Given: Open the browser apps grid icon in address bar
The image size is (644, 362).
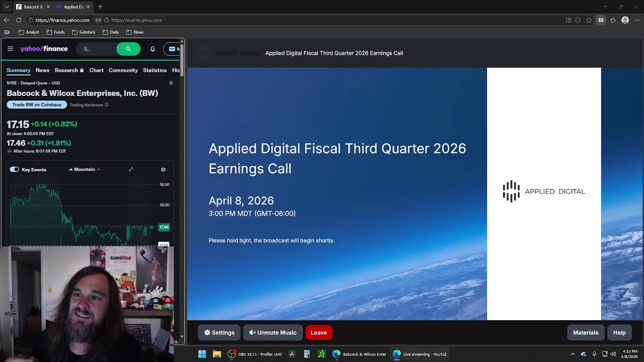Looking at the screenshot, I should point(569,20).
